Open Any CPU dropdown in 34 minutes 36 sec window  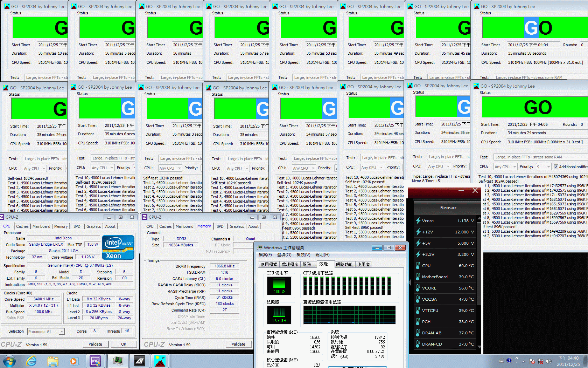[x=439, y=166]
